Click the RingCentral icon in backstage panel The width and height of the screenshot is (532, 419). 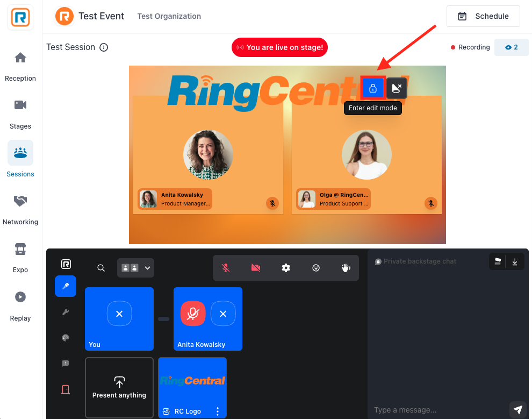[66, 264]
